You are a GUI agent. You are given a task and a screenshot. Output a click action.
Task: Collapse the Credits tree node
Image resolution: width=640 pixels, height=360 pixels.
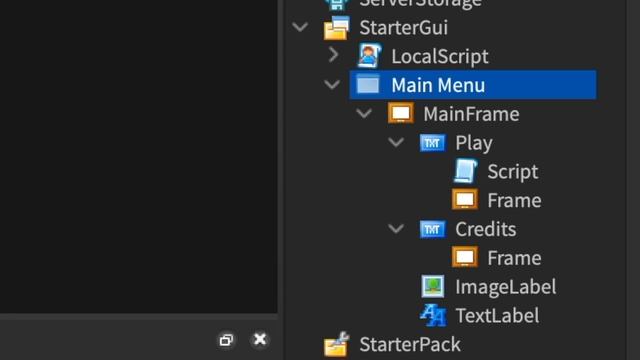tap(396, 229)
